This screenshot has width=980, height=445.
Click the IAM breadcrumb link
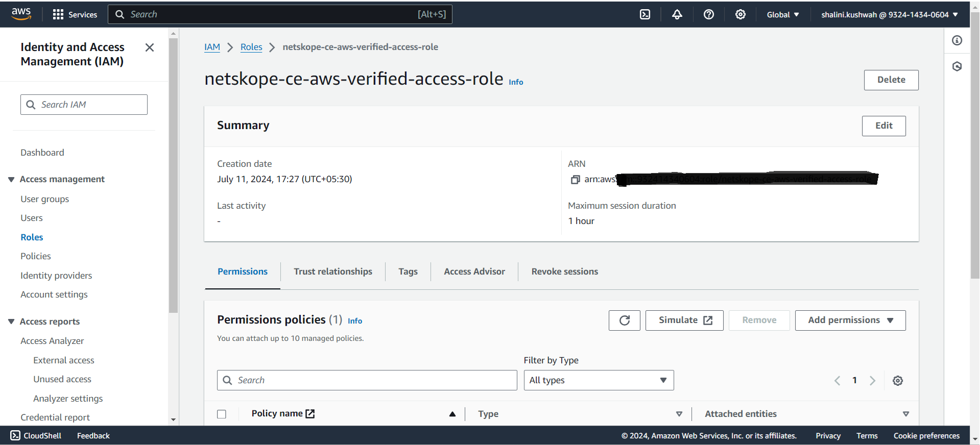pyautogui.click(x=212, y=47)
